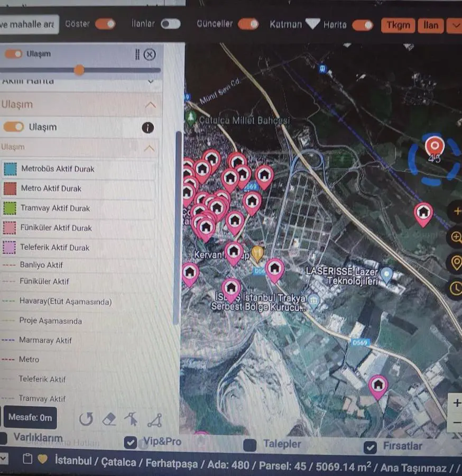Zoom in the map with plus button

[x=456, y=403]
